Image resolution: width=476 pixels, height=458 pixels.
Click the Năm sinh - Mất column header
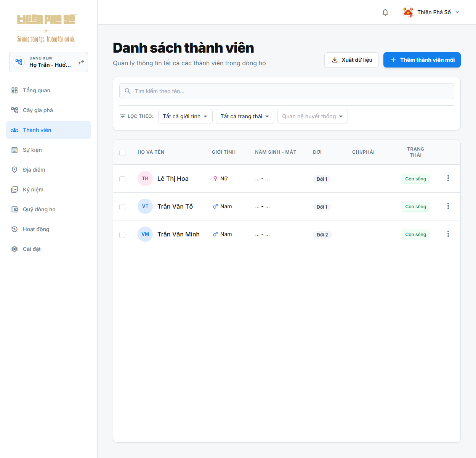coord(276,152)
